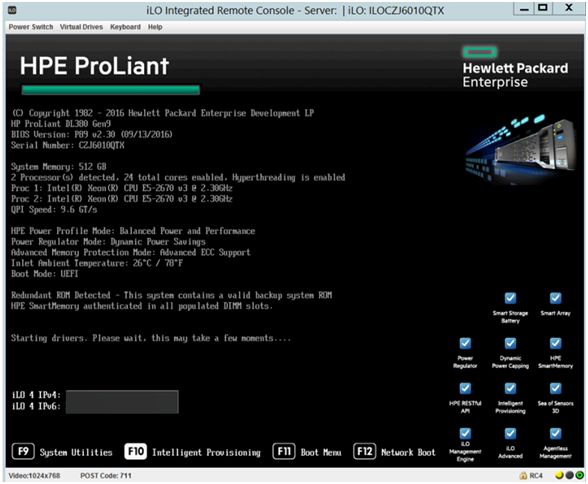Click the iLO 4 IPv4 label

click(36, 395)
